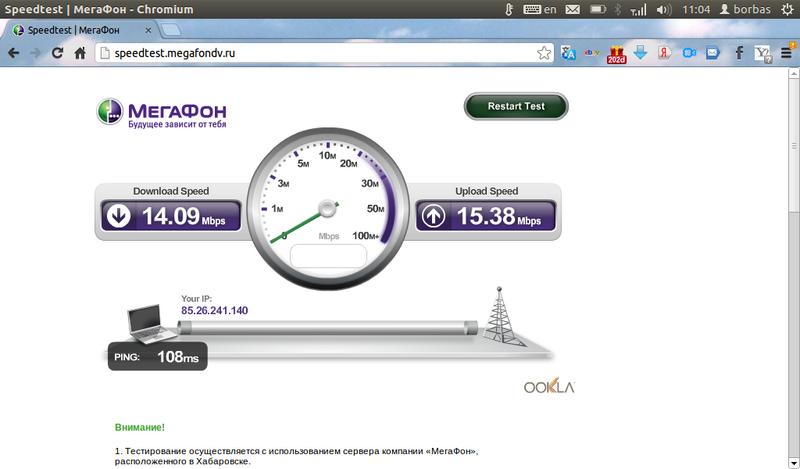Open the browser home page icon
This screenshot has height=469, width=800.
[x=80, y=53]
